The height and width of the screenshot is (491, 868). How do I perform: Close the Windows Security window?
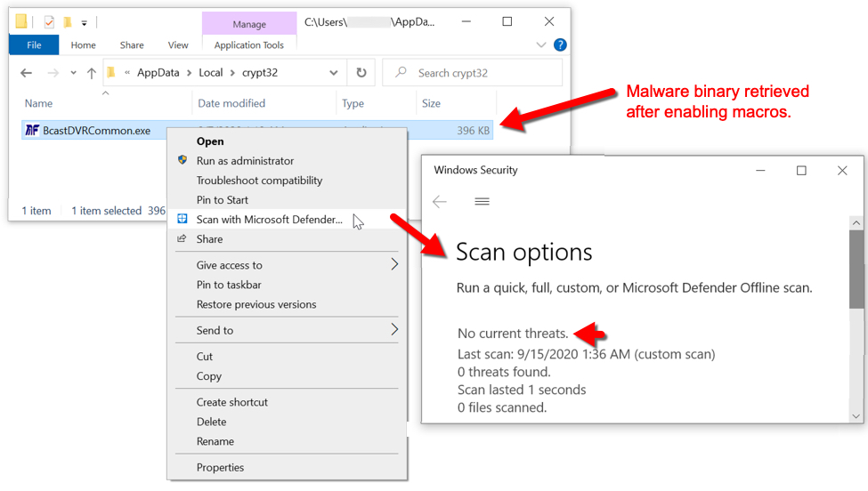pos(842,170)
